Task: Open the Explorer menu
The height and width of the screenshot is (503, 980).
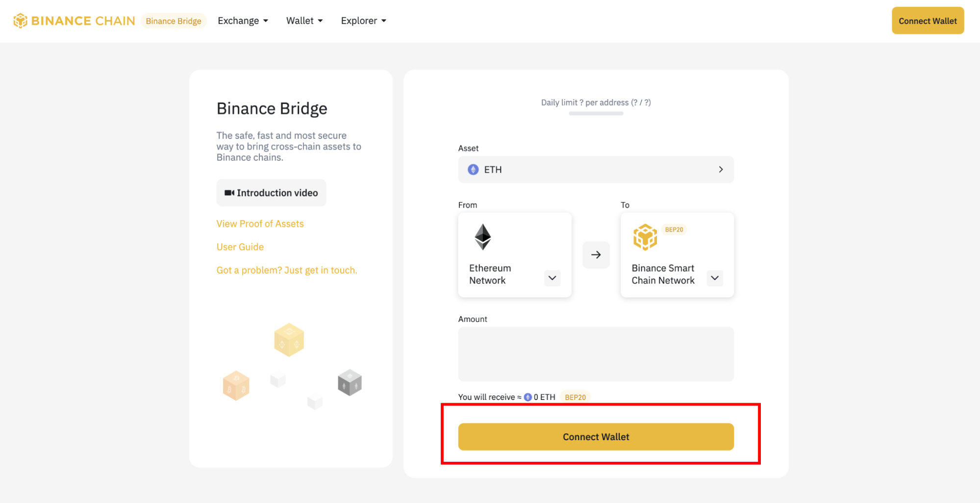Action: click(363, 21)
